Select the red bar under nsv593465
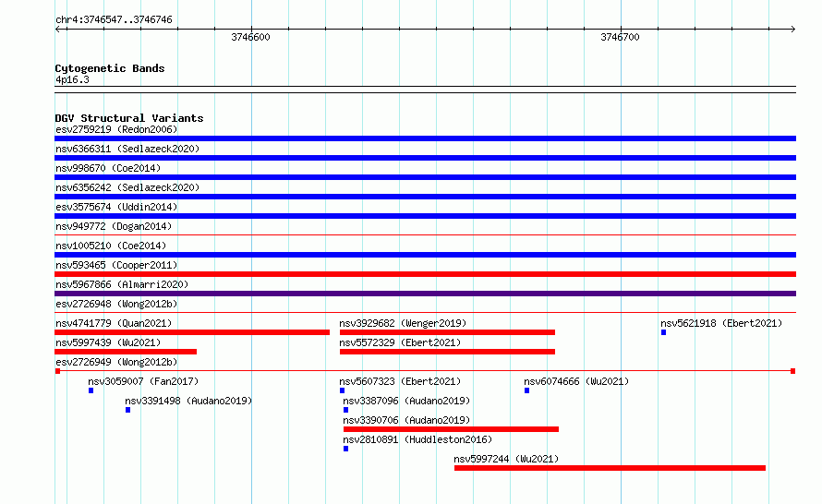 click(x=425, y=274)
